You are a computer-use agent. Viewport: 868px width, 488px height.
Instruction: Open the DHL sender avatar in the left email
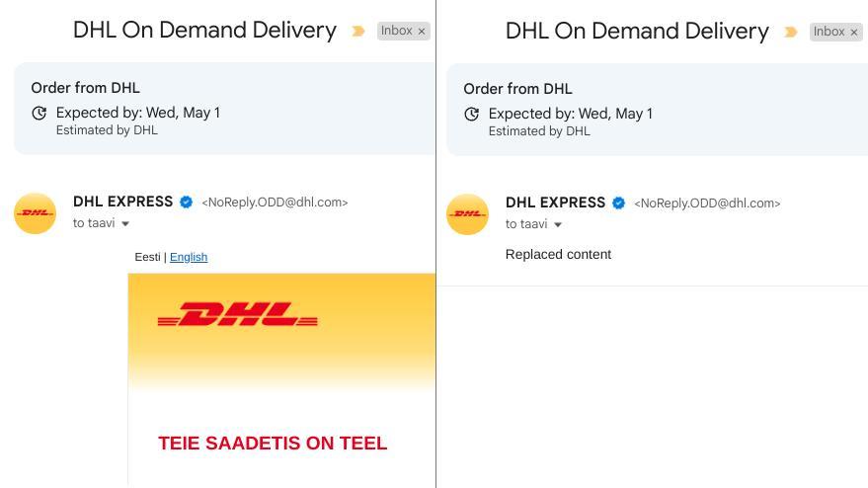point(35,213)
